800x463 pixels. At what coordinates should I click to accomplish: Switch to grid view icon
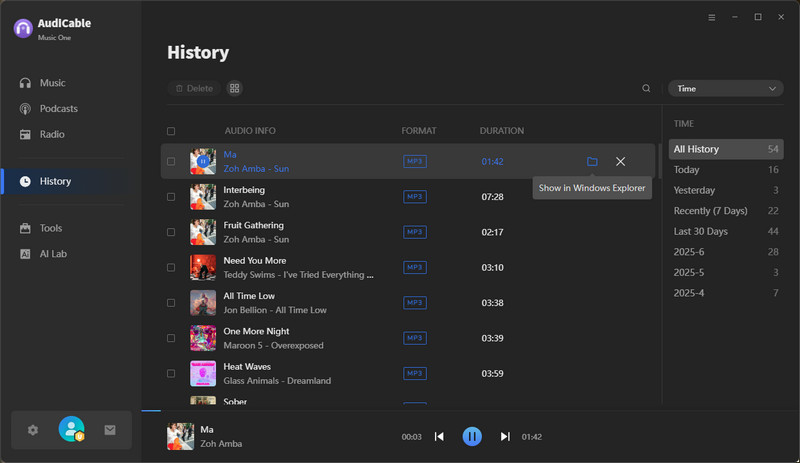point(234,88)
